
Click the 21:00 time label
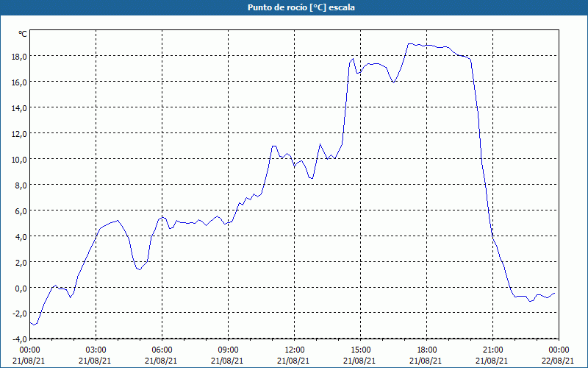(492, 350)
